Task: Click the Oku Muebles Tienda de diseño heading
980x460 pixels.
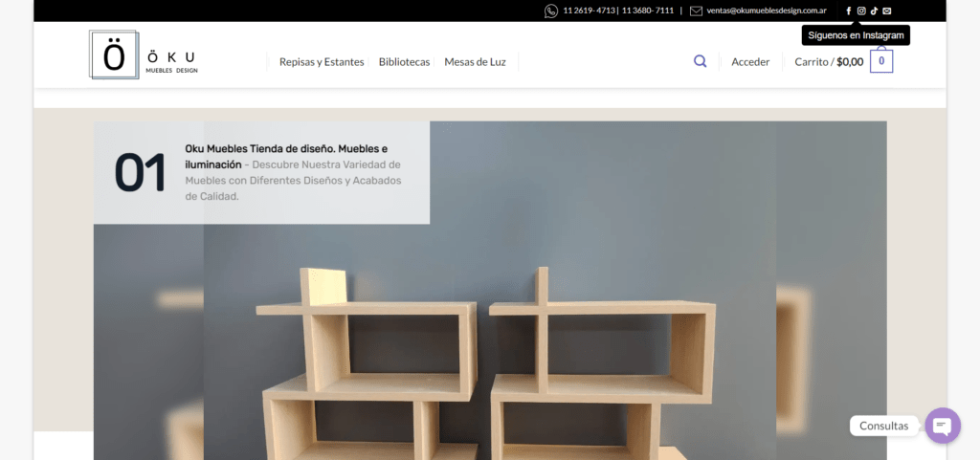Action: point(286,157)
